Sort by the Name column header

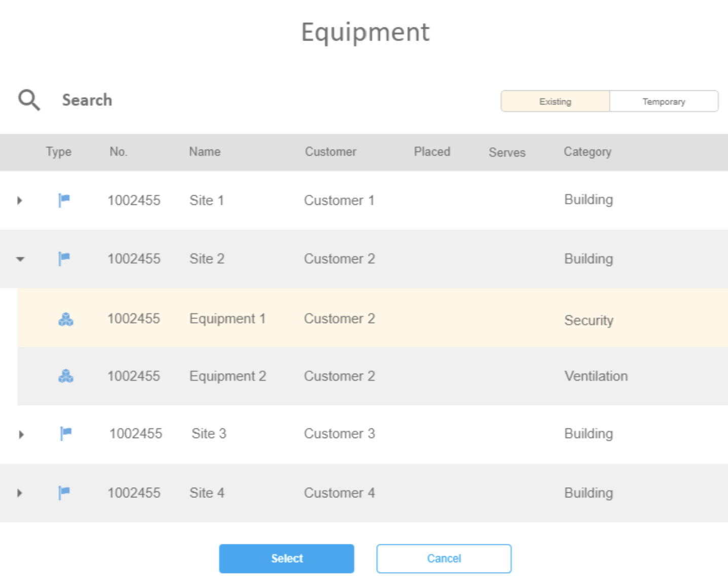(205, 152)
